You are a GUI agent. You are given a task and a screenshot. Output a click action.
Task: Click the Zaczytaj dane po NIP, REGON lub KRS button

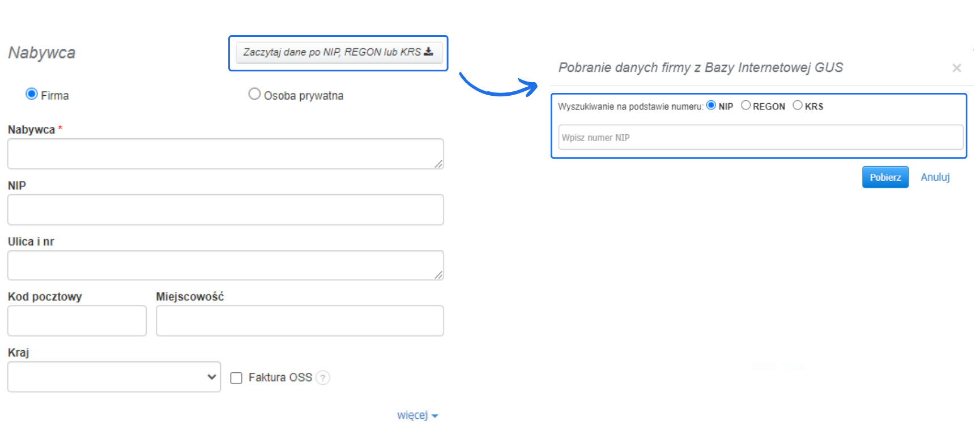[x=338, y=52]
